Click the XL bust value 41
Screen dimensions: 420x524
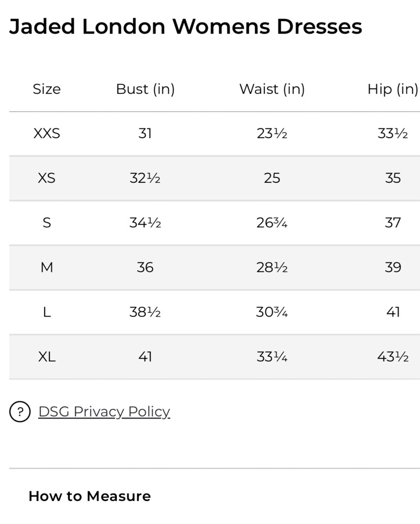pyautogui.click(x=145, y=357)
